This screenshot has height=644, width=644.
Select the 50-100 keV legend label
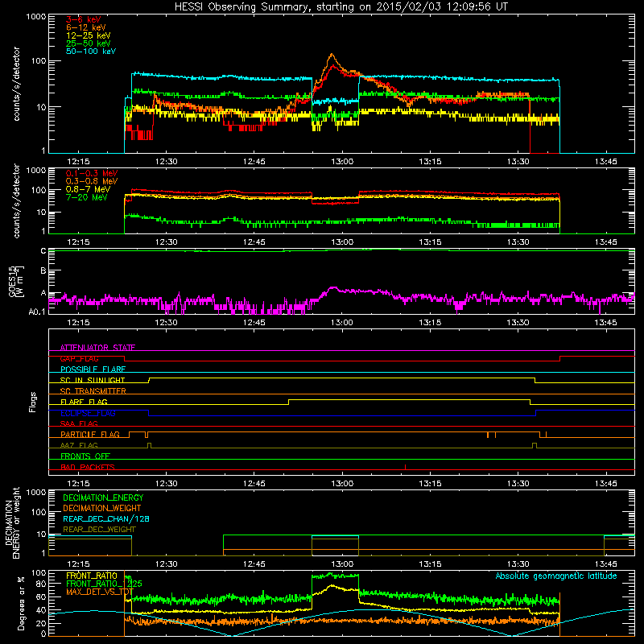(x=91, y=52)
